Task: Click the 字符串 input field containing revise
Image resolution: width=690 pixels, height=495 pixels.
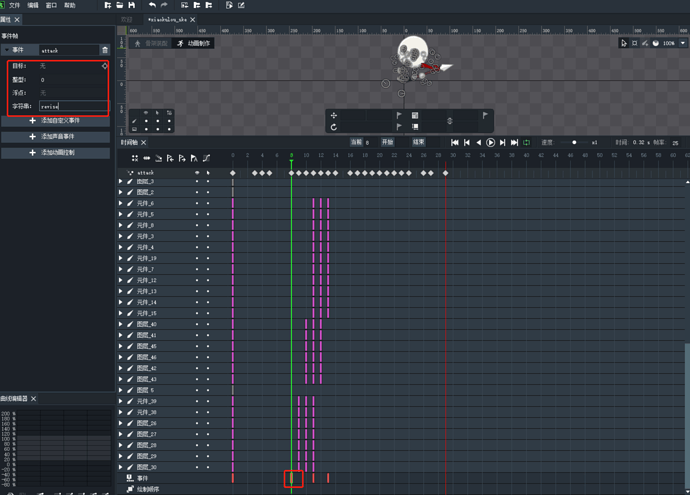Action: tap(73, 106)
